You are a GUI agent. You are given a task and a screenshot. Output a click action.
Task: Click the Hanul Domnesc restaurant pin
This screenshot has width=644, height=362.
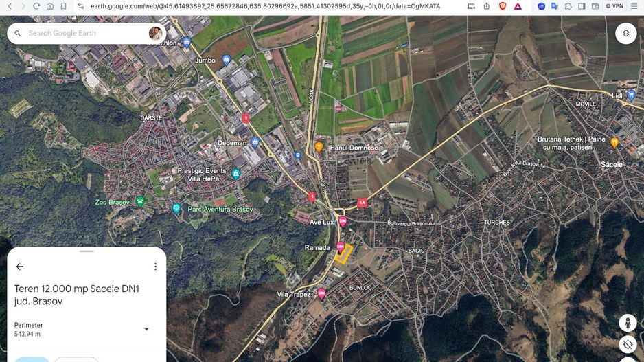tap(319, 147)
